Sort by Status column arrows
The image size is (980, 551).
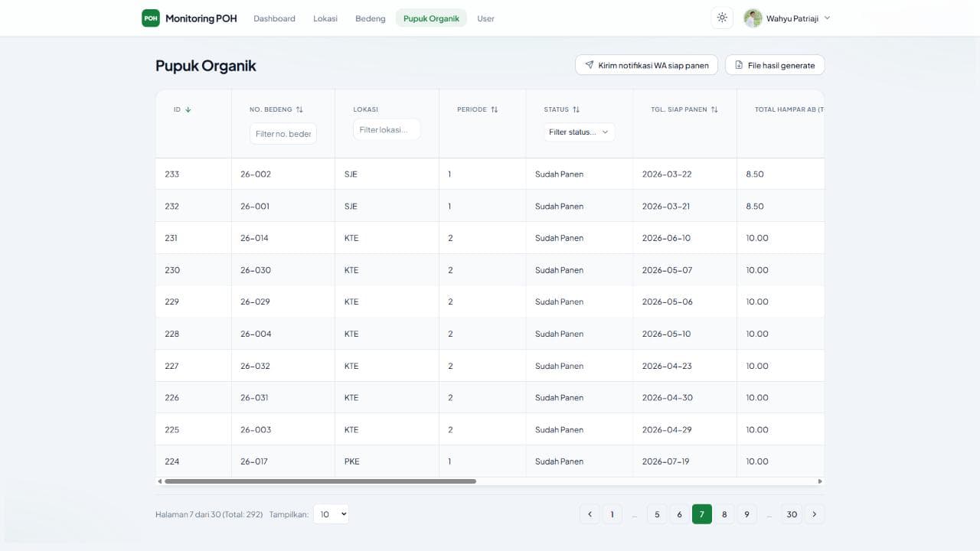(x=577, y=109)
